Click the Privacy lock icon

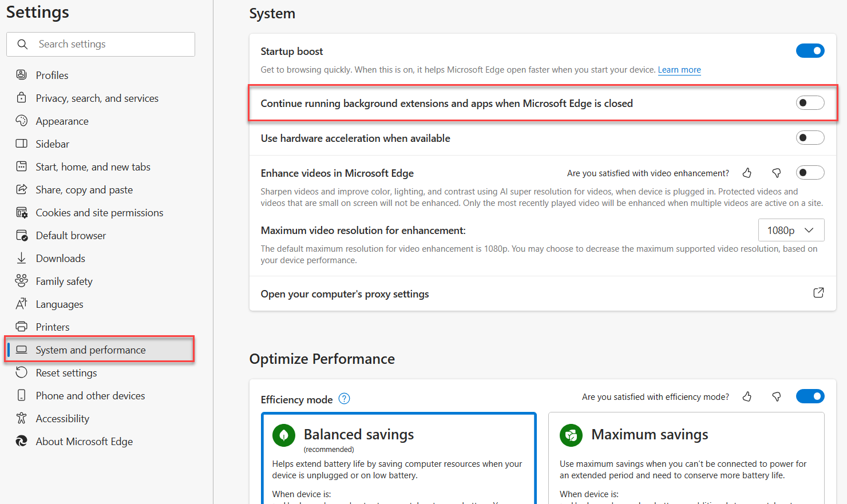point(21,97)
